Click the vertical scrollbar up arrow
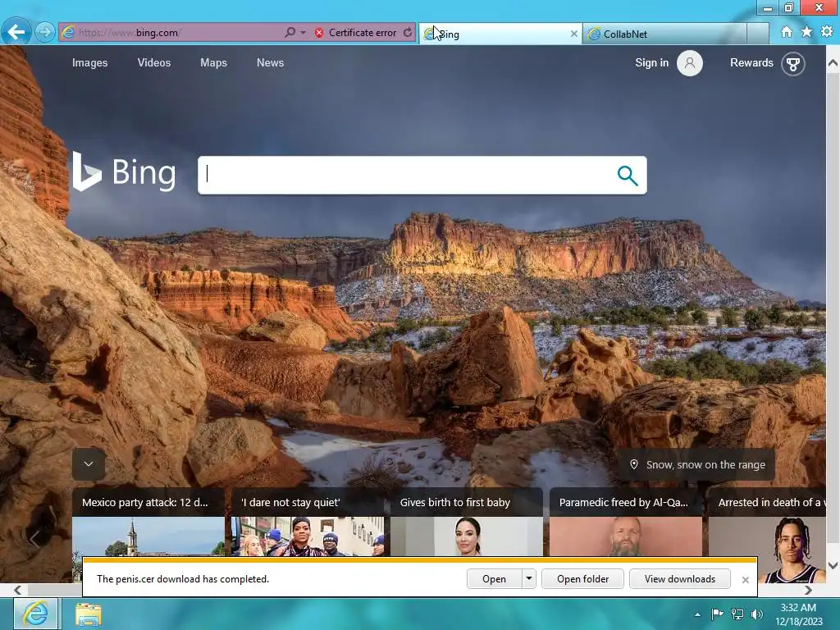This screenshot has width=840, height=630. click(833, 63)
